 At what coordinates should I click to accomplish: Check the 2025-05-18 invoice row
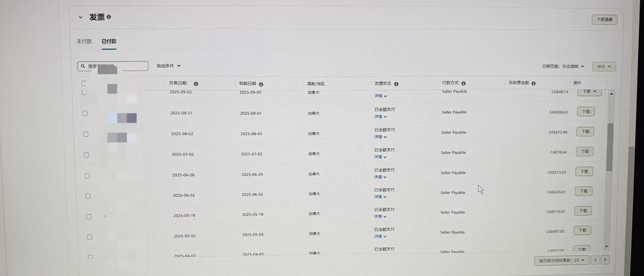coord(89,217)
